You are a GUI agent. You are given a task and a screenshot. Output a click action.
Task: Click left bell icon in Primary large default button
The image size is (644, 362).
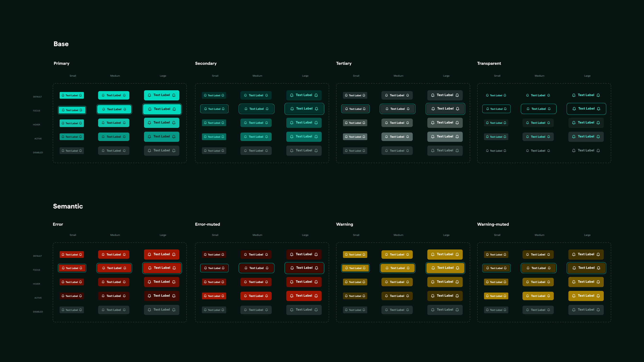pos(149,95)
